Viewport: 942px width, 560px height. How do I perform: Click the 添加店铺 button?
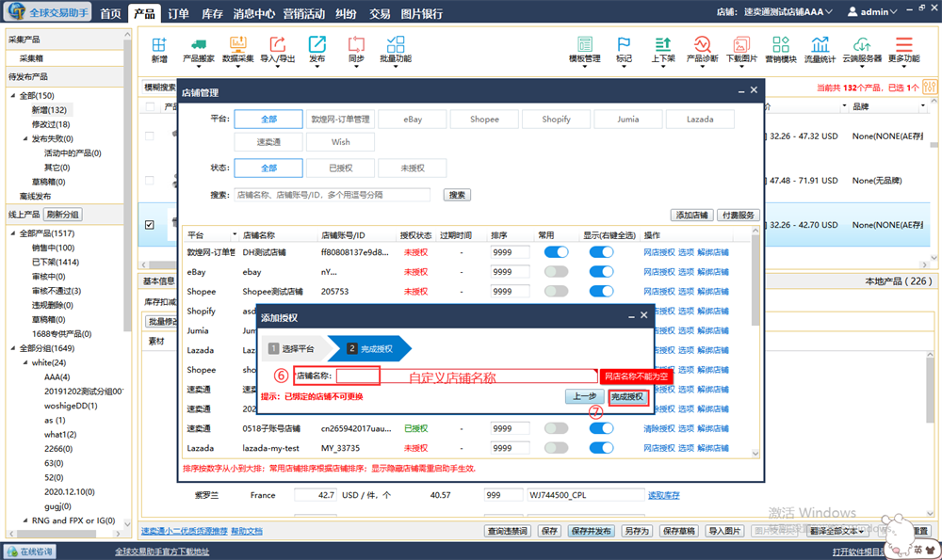pos(692,215)
